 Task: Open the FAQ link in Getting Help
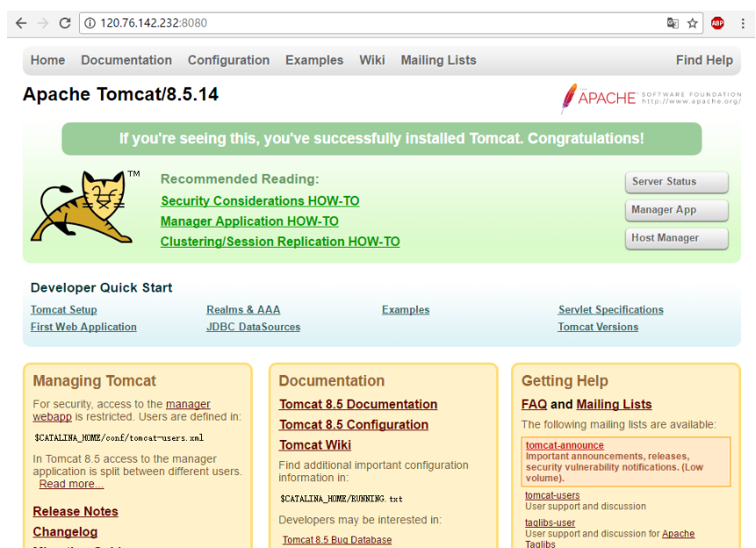point(534,404)
